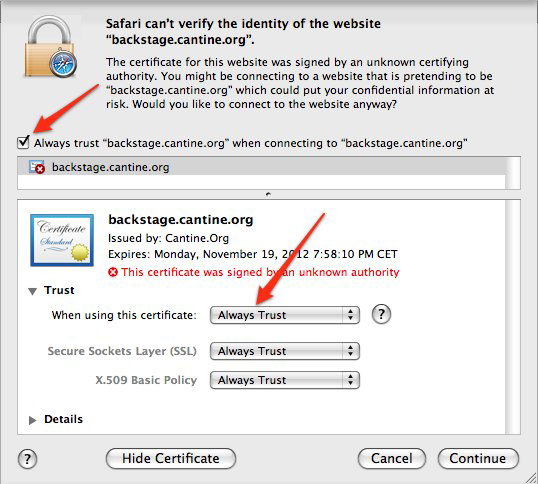Open the dialog help button at bottom left
Image resolution: width=538 pixels, height=484 pixels.
tap(27, 459)
